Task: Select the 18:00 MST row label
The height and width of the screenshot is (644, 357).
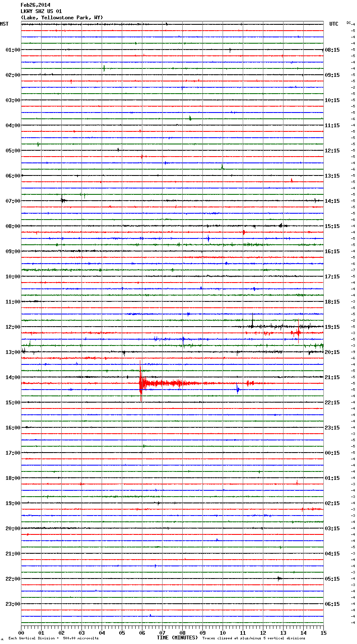Action: point(13,478)
